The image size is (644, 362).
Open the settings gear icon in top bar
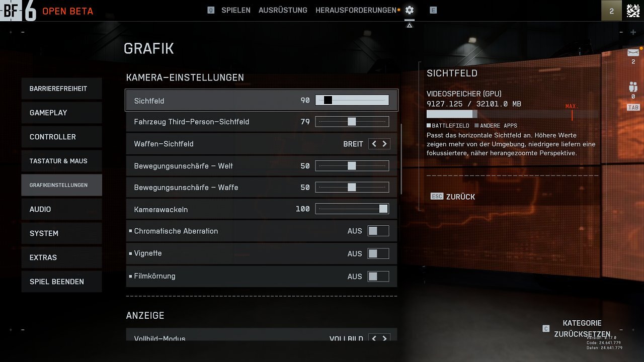tap(410, 10)
